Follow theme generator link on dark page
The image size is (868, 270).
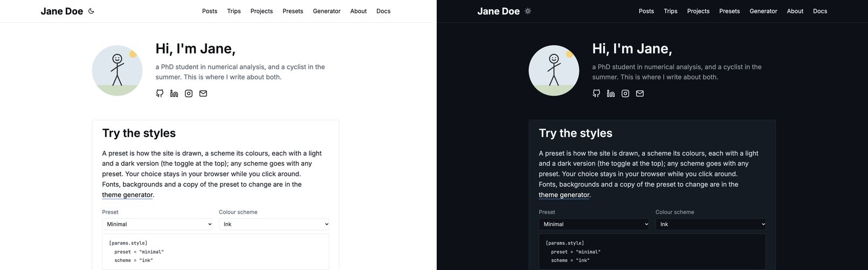click(564, 195)
